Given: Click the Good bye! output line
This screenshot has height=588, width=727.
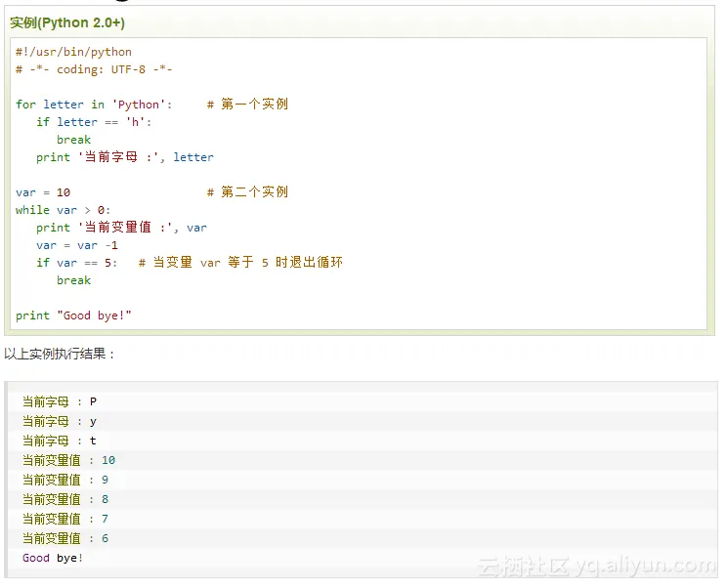Looking at the screenshot, I should [x=53, y=558].
